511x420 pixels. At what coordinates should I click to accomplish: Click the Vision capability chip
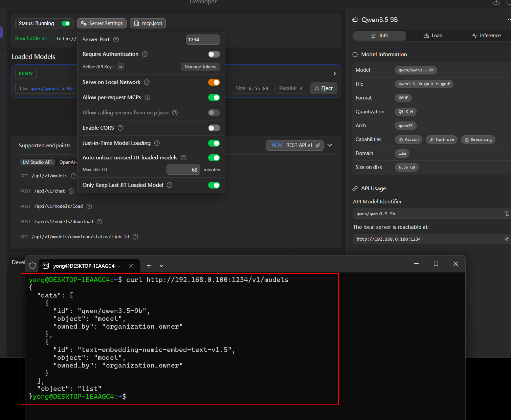click(x=408, y=139)
